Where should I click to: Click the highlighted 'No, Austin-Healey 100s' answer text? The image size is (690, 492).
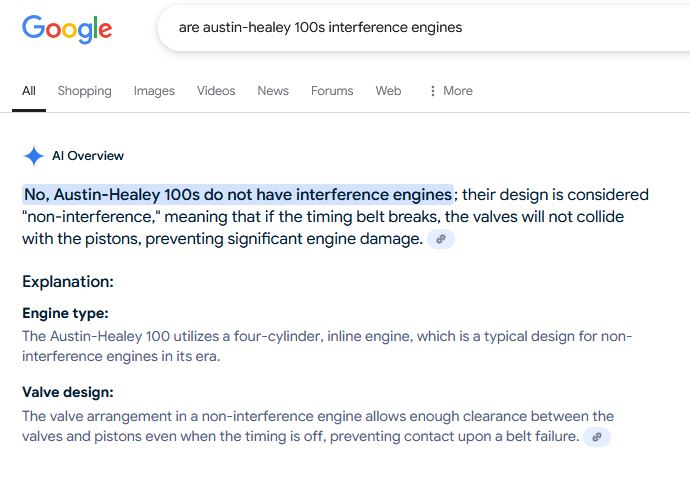point(238,194)
